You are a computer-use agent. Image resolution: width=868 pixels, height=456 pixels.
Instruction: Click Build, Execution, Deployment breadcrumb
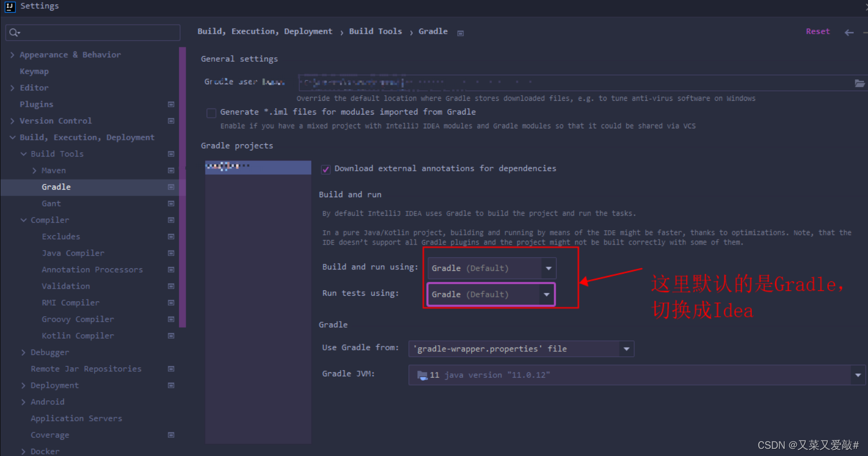coord(265,31)
